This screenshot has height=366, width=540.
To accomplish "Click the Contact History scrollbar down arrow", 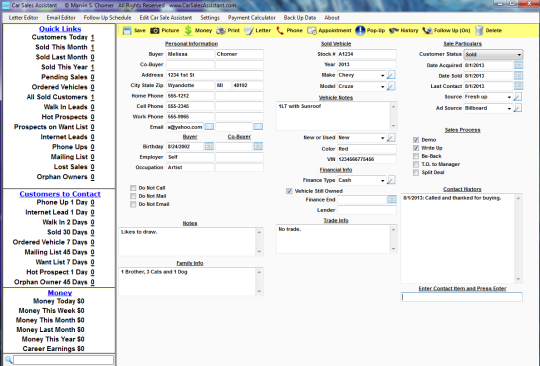I will pyautogui.click(x=518, y=279).
